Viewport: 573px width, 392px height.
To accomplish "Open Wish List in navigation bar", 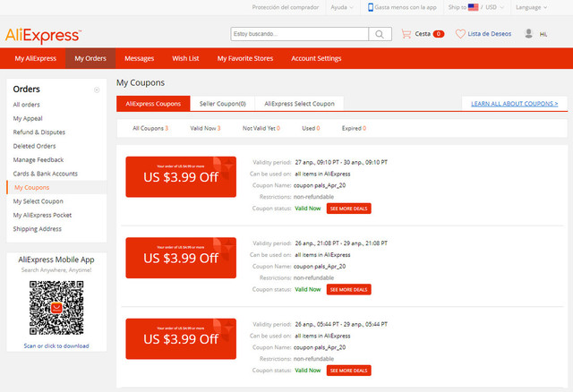I will coord(185,58).
